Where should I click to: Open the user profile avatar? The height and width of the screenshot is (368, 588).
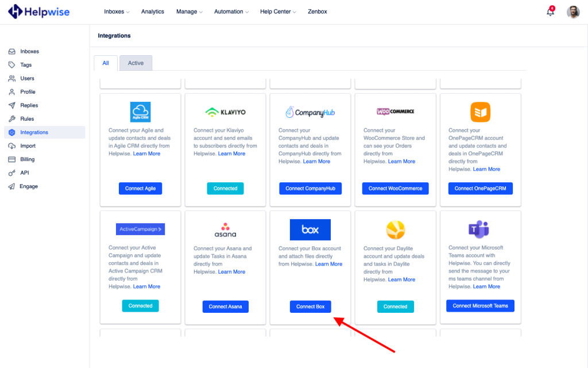573,11
